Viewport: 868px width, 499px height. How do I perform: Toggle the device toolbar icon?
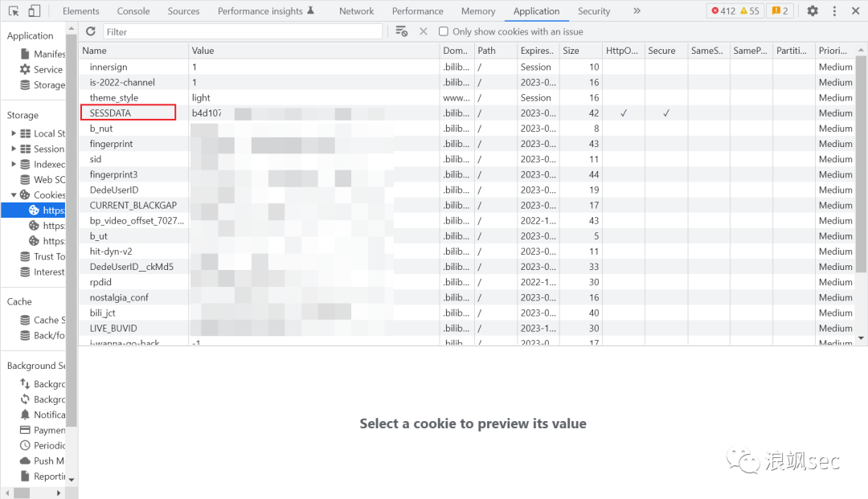point(34,11)
